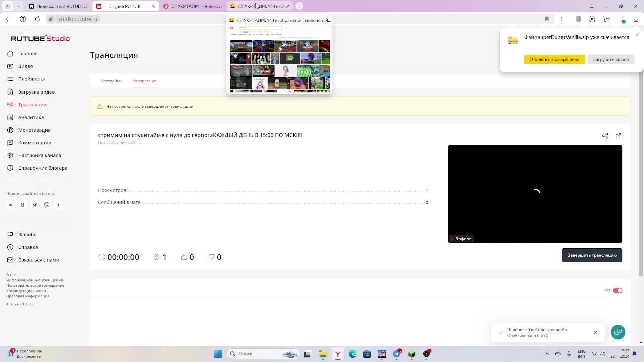The height and width of the screenshot is (362, 644).
Task: Open the Видео section in the sidebar
Action: click(x=20, y=66)
